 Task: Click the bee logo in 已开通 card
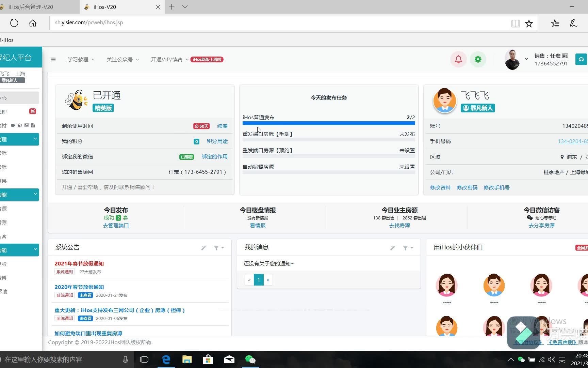pyautogui.click(x=76, y=100)
